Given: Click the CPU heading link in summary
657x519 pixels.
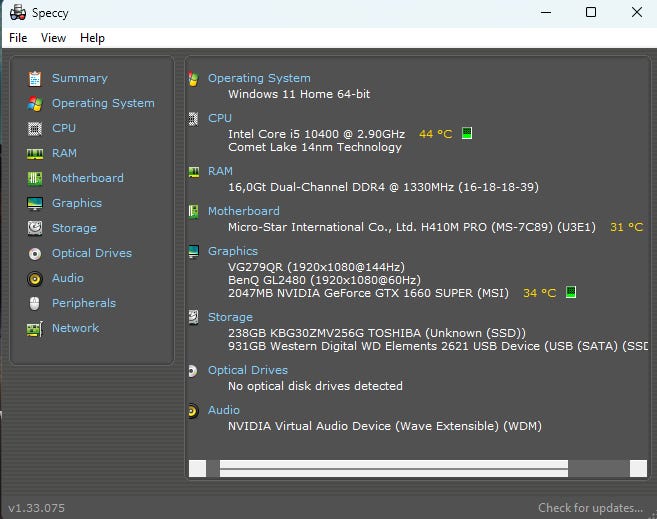Looking at the screenshot, I should coord(220,118).
